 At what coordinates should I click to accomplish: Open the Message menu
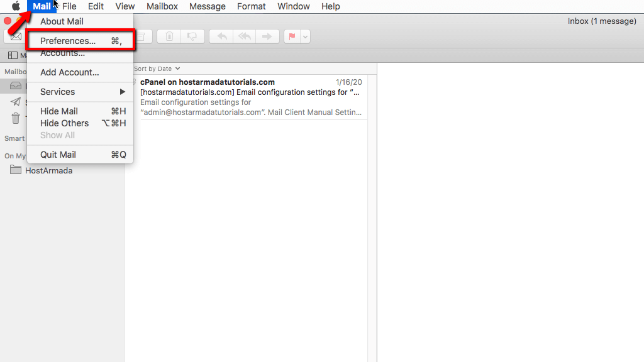(x=208, y=6)
